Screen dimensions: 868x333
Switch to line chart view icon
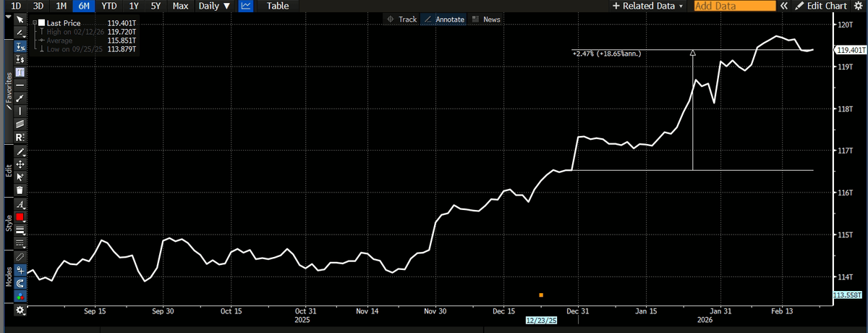246,6
